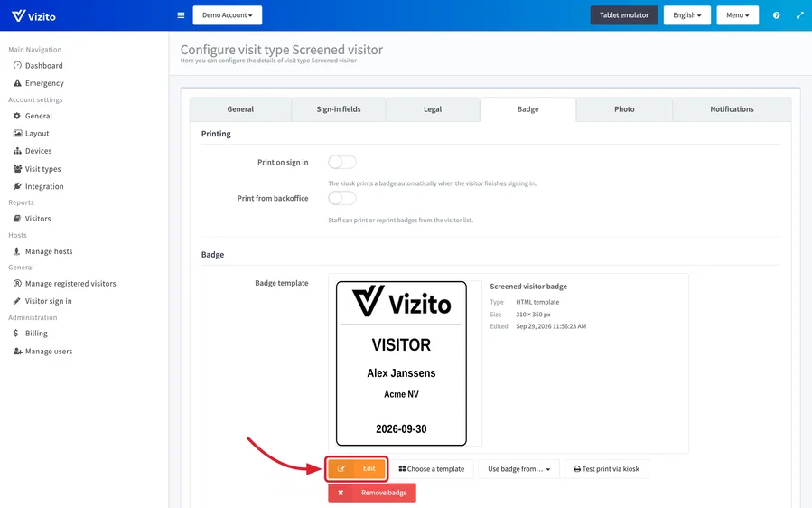Click the Tablet emulator button
This screenshot has width=812, height=508.
pos(624,15)
